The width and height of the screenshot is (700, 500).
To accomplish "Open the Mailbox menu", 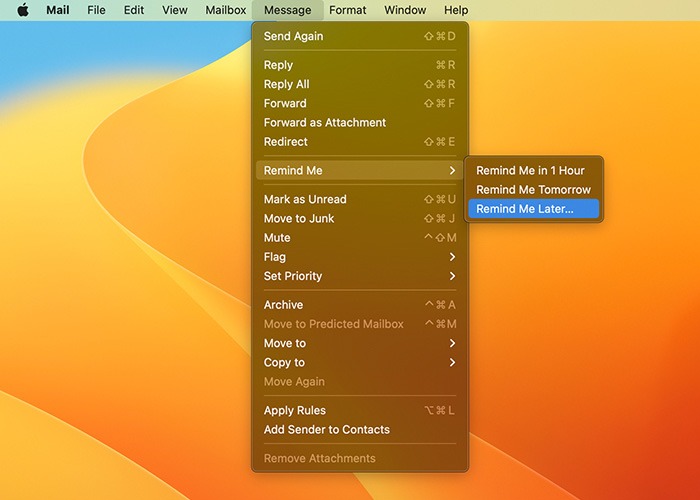I will pyautogui.click(x=225, y=10).
